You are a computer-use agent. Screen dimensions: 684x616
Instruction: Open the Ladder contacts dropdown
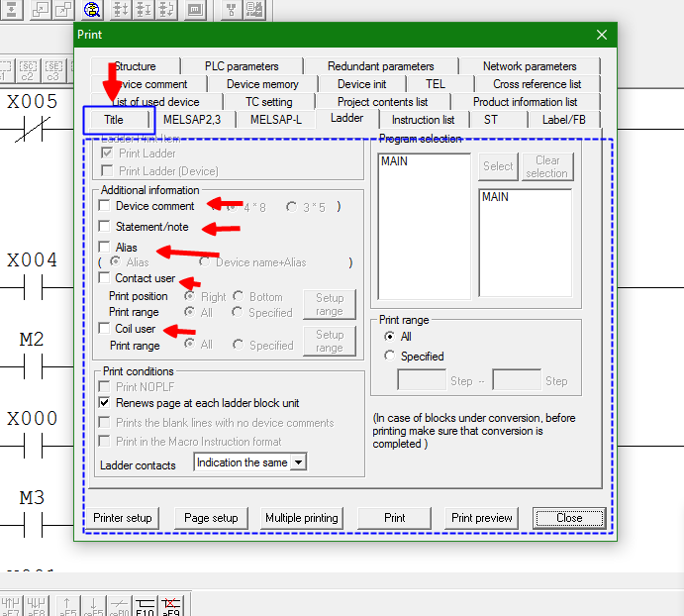pos(298,462)
